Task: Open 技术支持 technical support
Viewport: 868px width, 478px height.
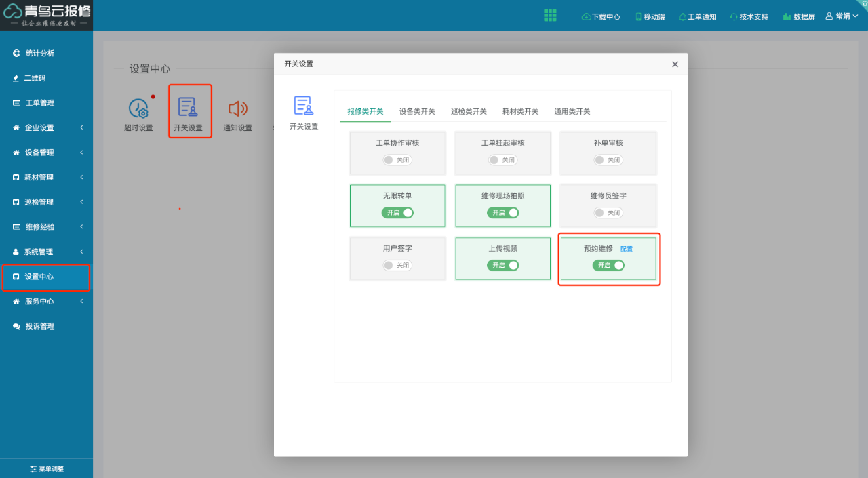Action: (x=749, y=16)
